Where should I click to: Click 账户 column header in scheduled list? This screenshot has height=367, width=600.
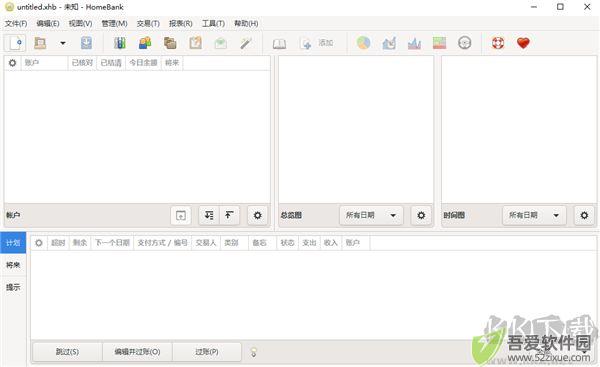coord(355,243)
